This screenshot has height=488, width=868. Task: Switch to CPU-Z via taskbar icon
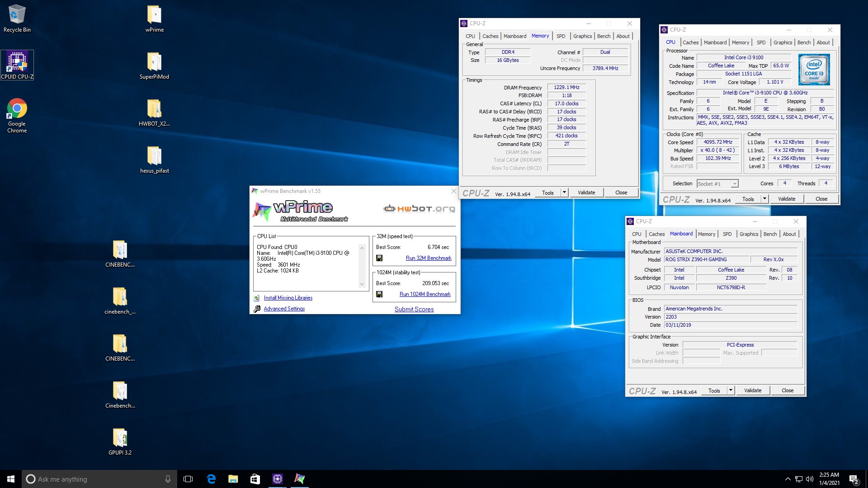277,479
